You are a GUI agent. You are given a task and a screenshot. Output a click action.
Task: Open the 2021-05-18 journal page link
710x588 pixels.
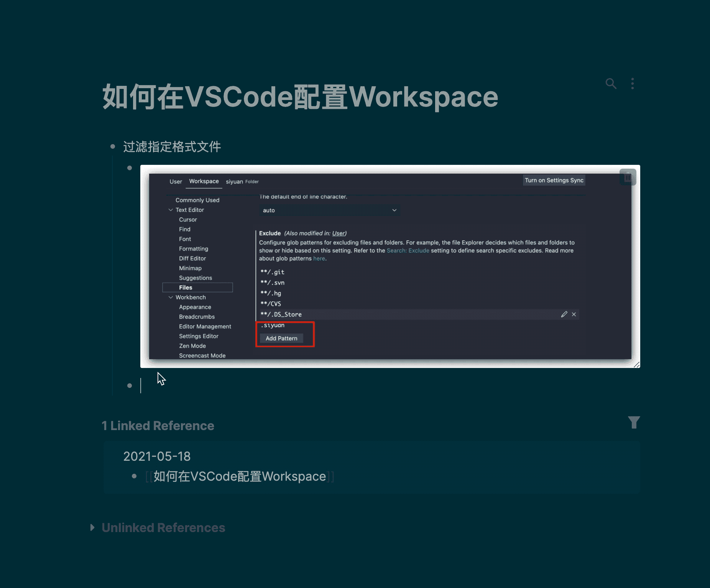[157, 456]
